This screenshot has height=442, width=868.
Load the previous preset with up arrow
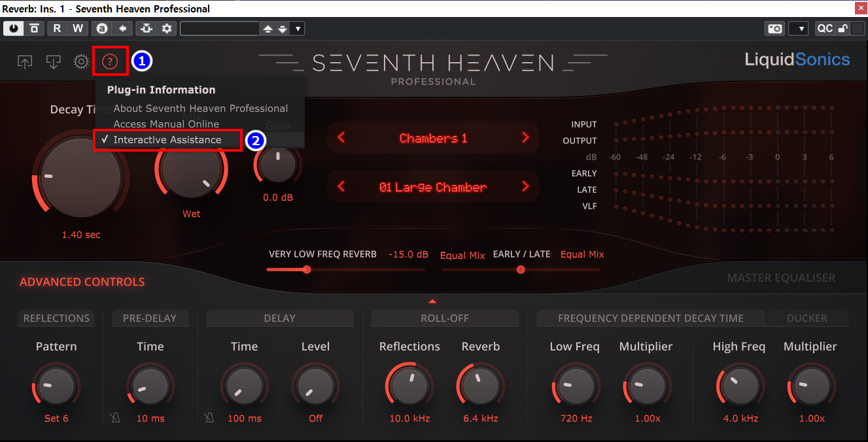coord(268,29)
